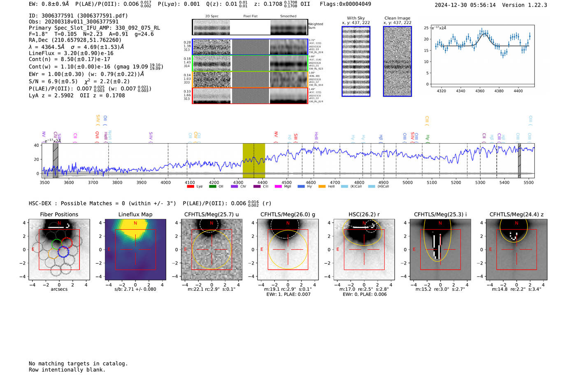Open the CFHTLS/Meg(24.4) z image
Screen dimensions: 576x392
tap(516, 250)
